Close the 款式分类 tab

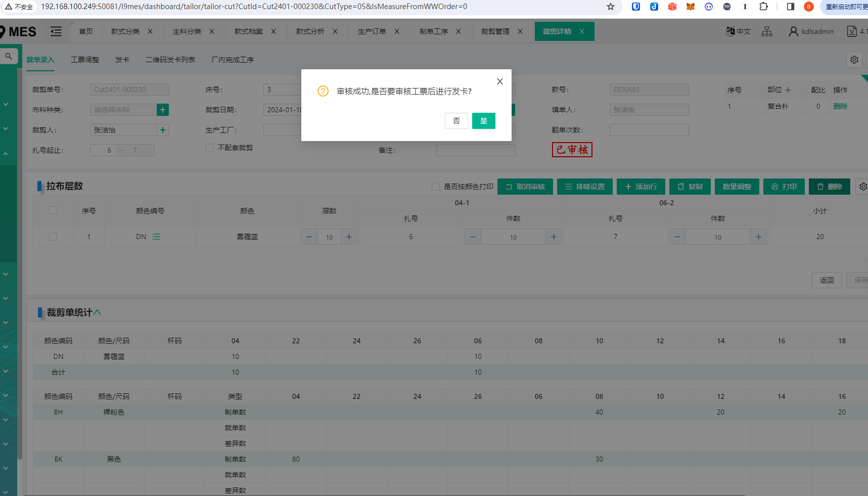[150, 31]
